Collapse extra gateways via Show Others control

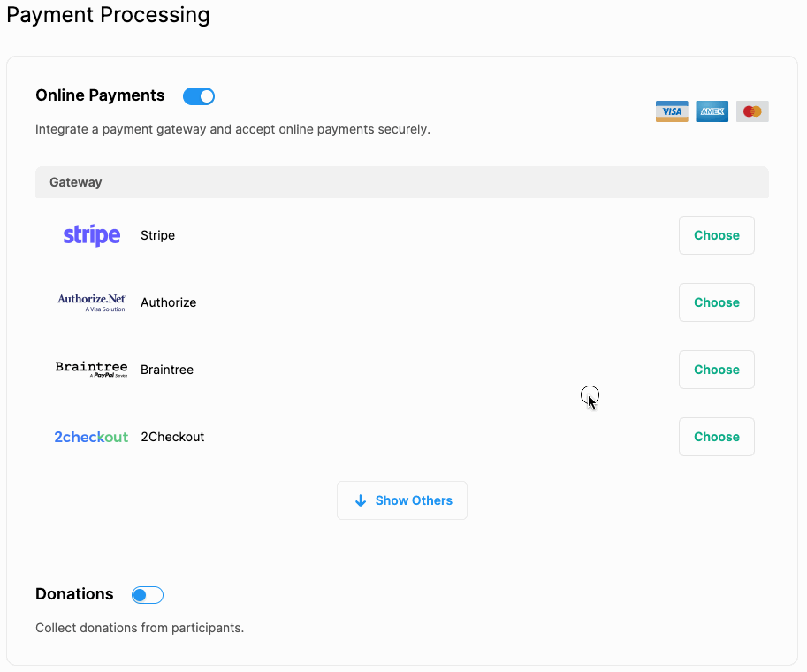(x=402, y=500)
